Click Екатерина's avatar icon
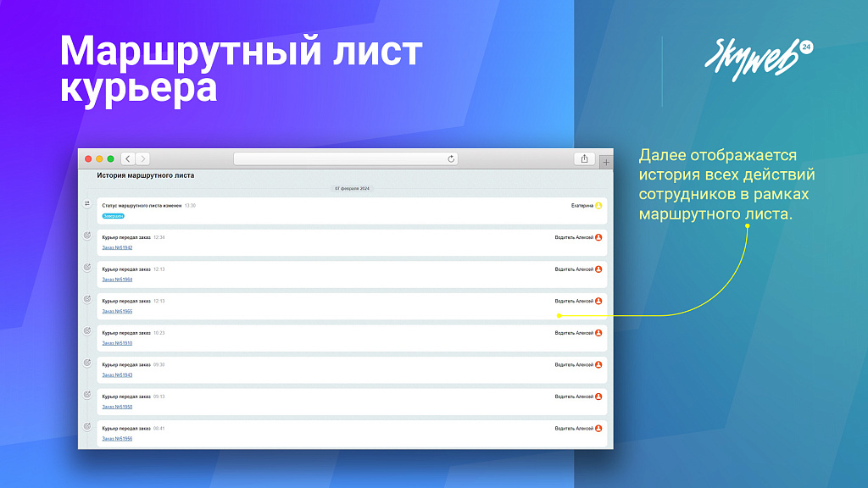The width and height of the screenshot is (868, 488). [x=600, y=205]
